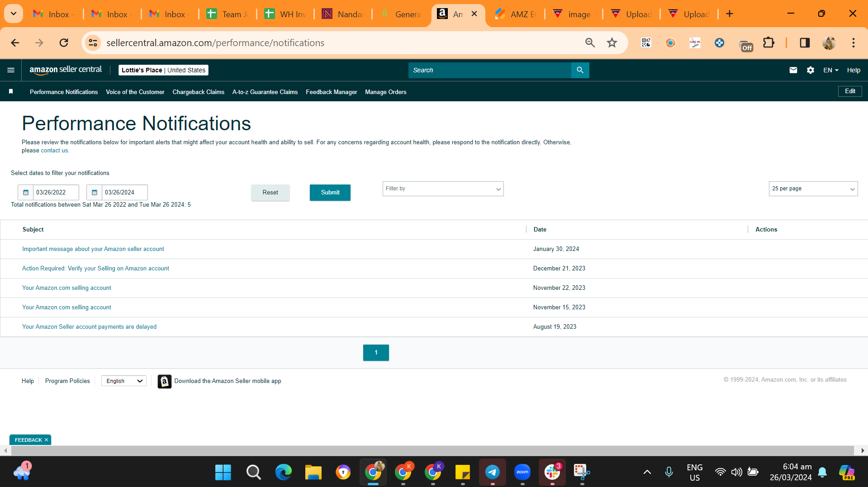The image size is (868, 487).
Task: Click the browser address bar URL
Action: (215, 43)
